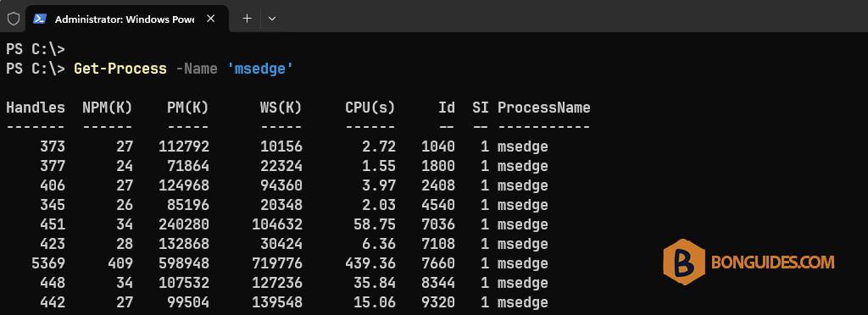868x315 pixels.
Task: Click the PM value 598948
Action: tap(184, 263)
